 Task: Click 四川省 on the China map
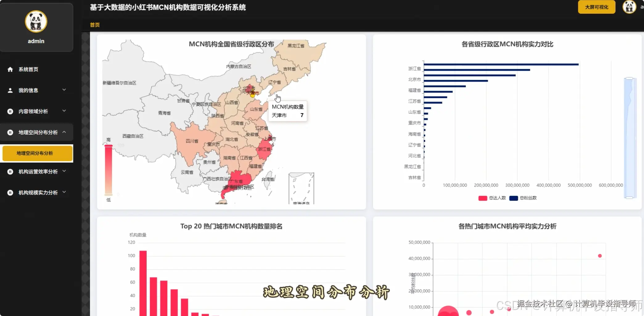point(192,141)
